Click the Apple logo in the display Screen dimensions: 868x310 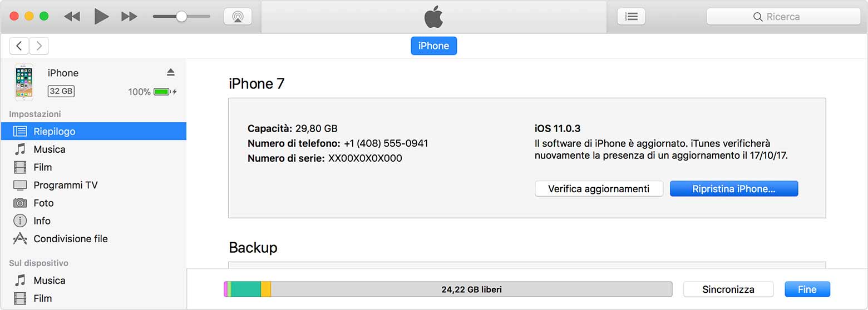[x=434, y=17]
